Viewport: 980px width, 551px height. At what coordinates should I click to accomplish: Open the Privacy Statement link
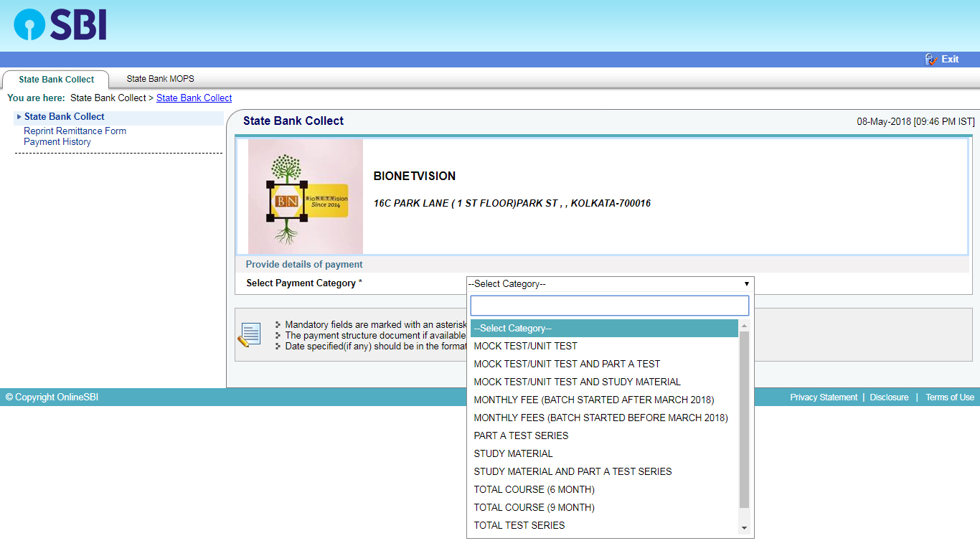coord(824,397)
